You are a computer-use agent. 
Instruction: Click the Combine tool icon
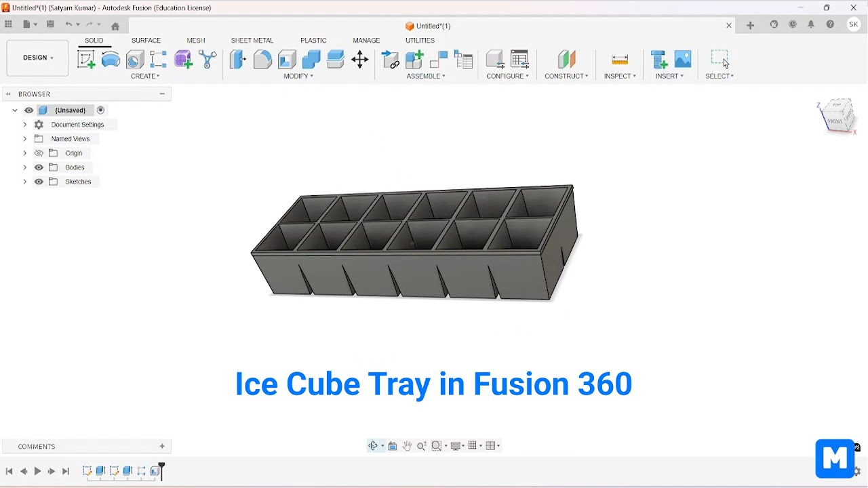[311, 60]
